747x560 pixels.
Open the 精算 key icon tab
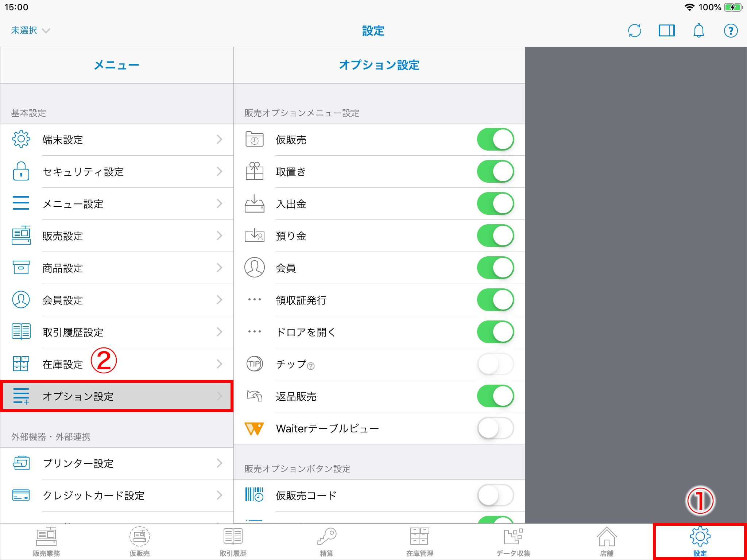(326, 541)
